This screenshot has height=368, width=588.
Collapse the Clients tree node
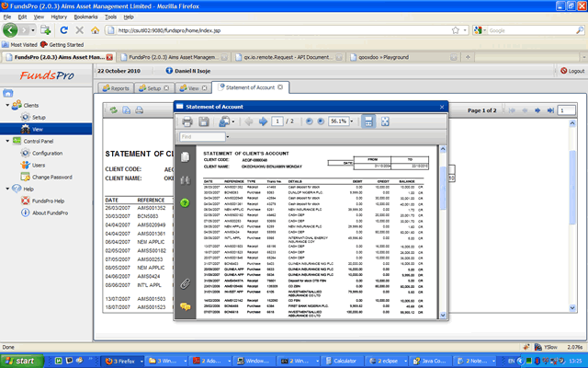coord(7,106)
